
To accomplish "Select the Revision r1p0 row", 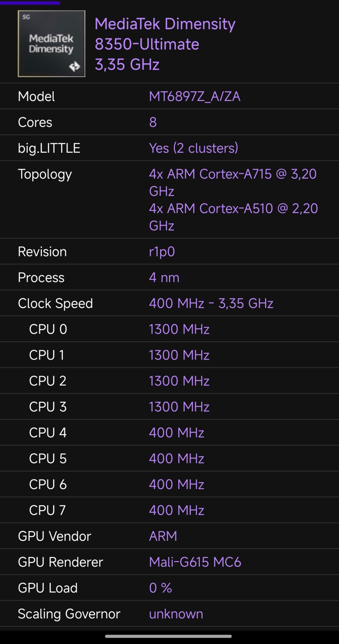I will [x=169, y=252].
